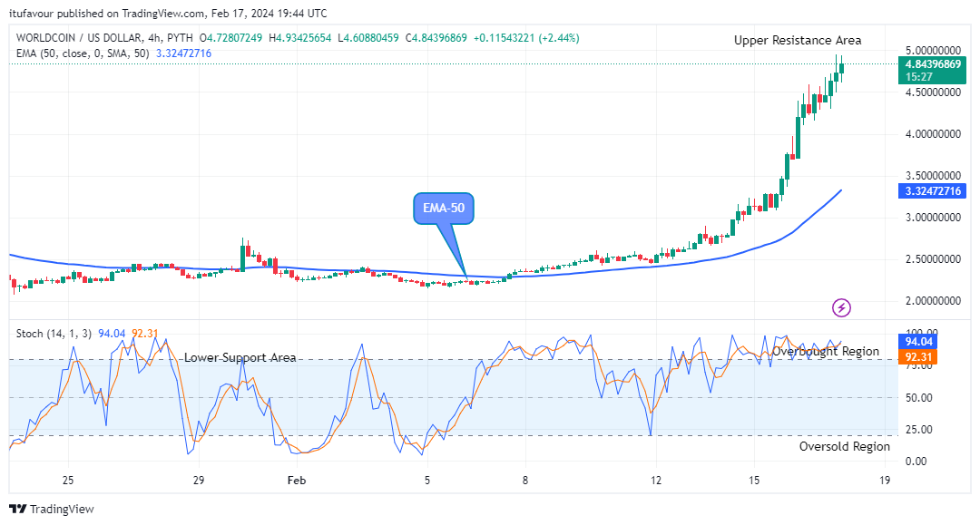The image size is (980, 525).
Task: Click the 8 date label on time axis
Action: (525, 481)
